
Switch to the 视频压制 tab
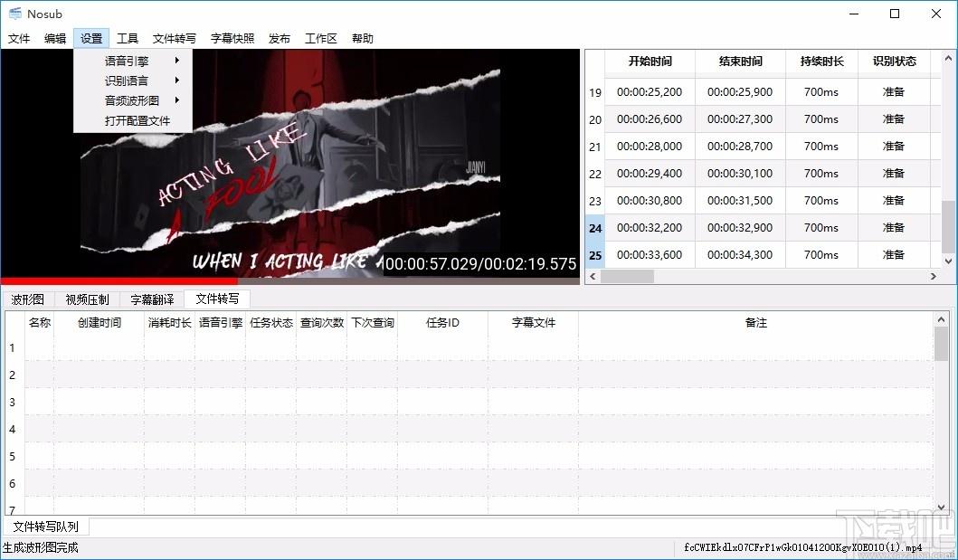point(88,299)
